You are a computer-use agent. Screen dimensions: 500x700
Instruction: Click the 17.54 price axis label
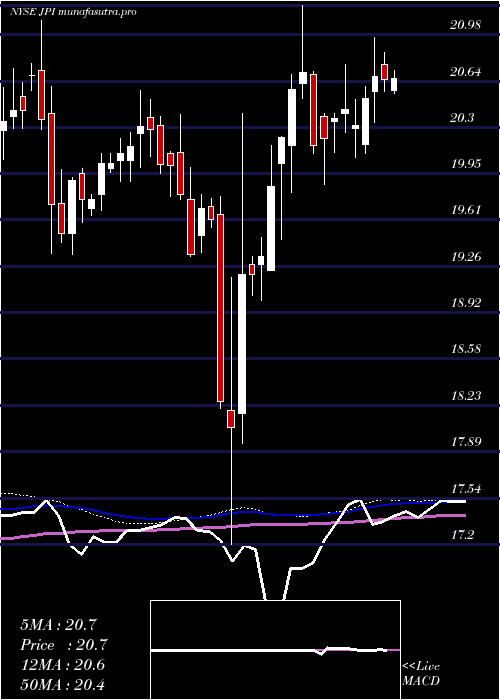[x=465, y=488]
